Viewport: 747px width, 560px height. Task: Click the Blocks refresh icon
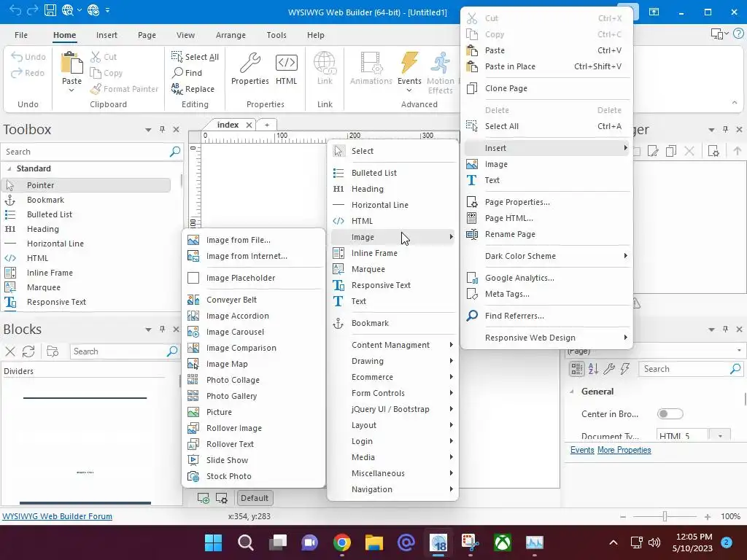coord(28,351)
